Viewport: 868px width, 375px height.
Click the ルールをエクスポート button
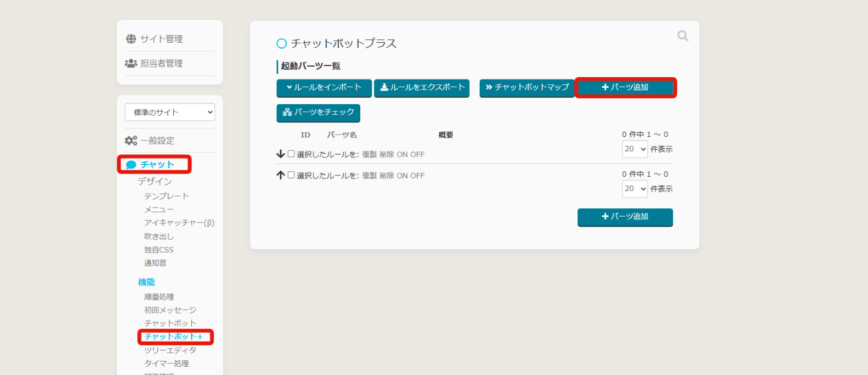coord(422,88)
